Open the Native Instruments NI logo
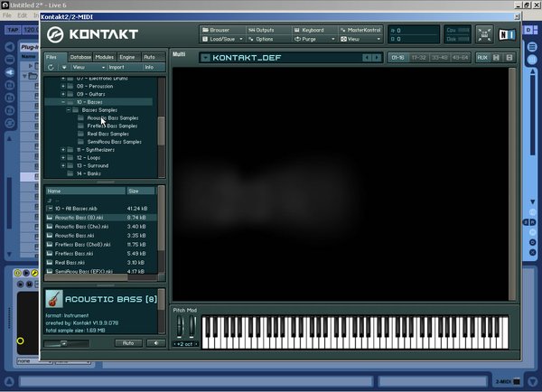Viewport: 542px width, 392px height. click(507, 34)
